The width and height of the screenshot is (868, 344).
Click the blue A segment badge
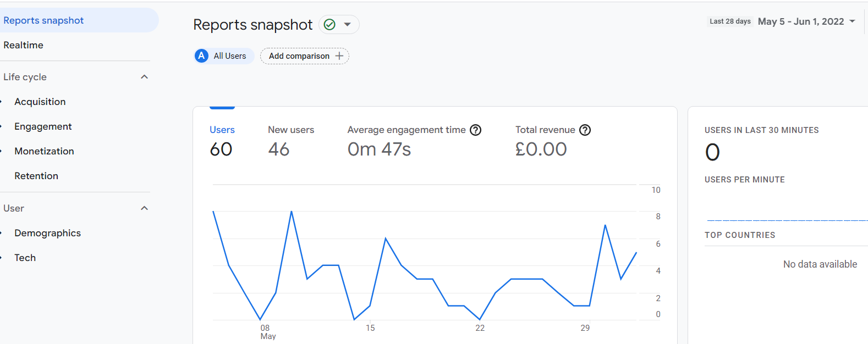click(201, 56)
